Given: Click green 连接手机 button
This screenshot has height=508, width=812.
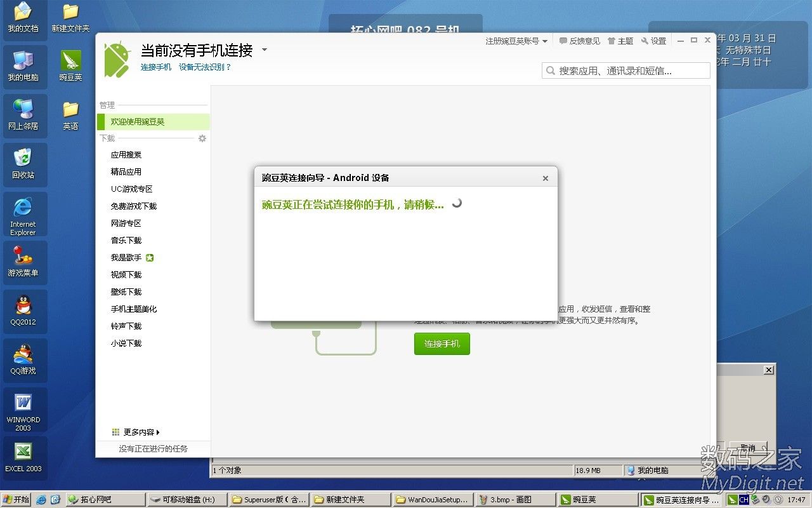Looking at the screenshot, I should [442, 344].
